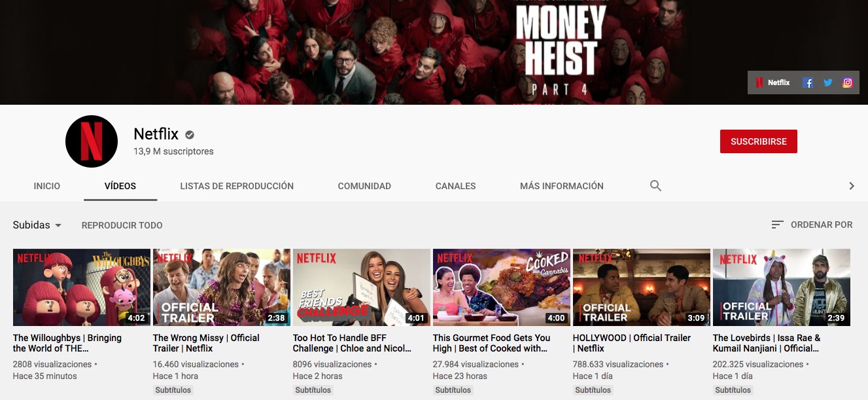Click the 2:38 duration on The Wrong Missy
This screenshot has width=868, height=400.
pyautogui.click(x=276, y=318)
